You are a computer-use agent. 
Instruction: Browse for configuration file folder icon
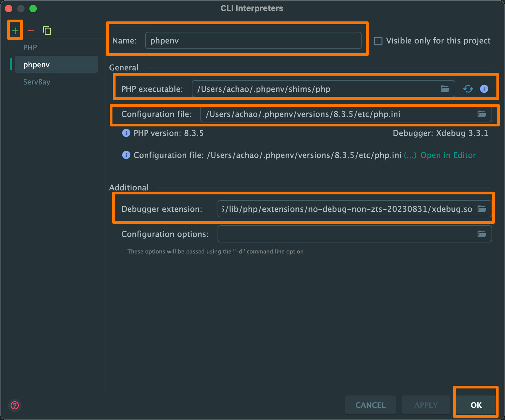482,114
